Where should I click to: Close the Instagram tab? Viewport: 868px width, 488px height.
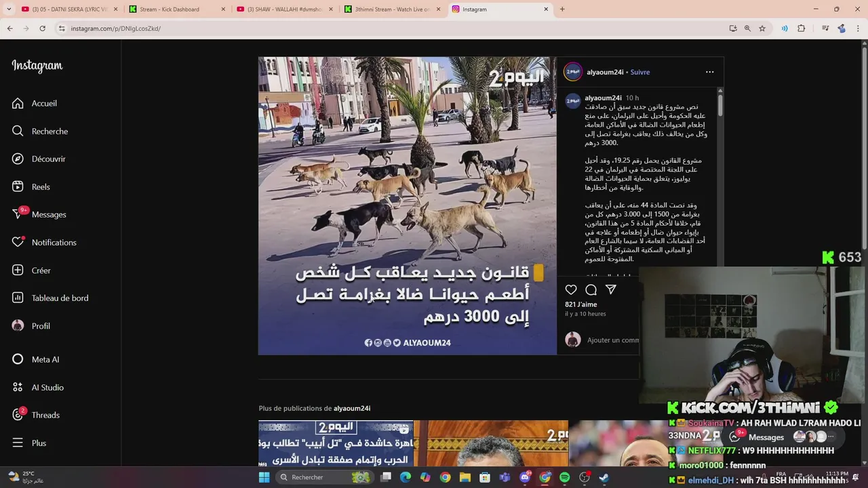pyautogui.click(x=546, y=9)
